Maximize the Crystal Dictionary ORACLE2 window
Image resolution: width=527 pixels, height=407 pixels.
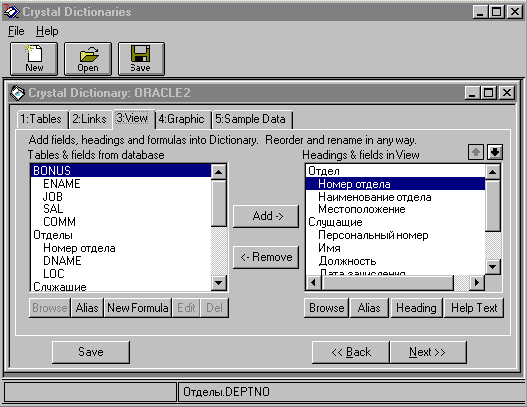(x=488, y=93)
